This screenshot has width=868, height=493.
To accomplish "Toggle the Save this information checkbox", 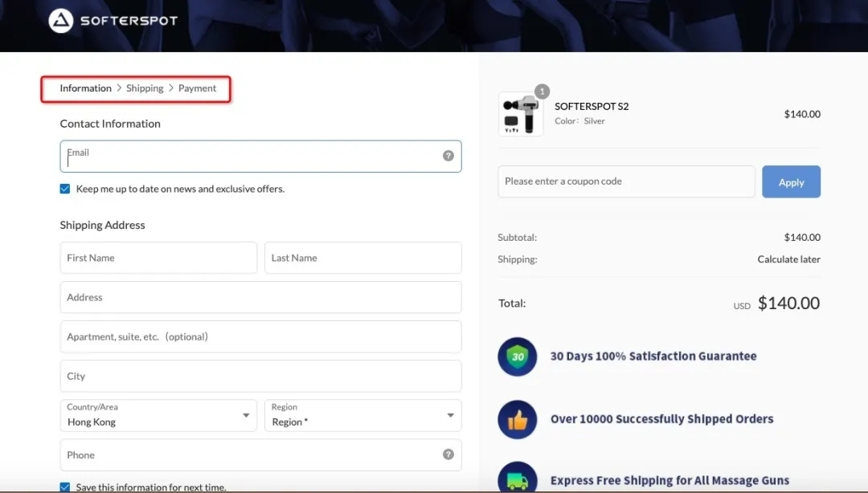I will [x=65, y=487].
